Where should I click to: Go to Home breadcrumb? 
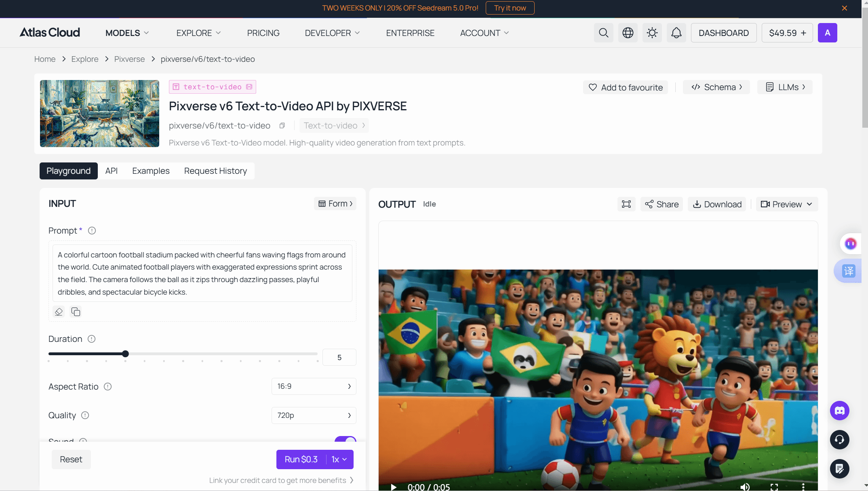pyautogui.click(x=45, y=59)
